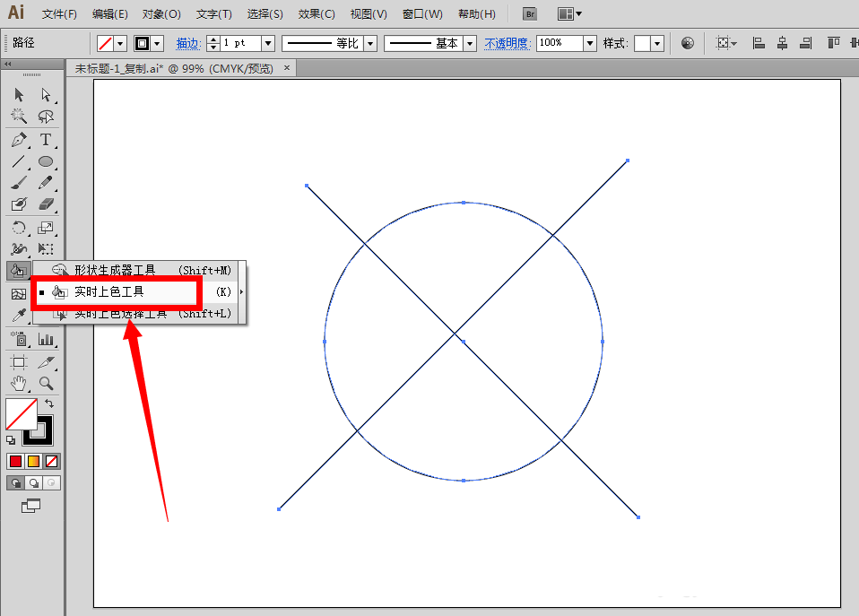Image resolution: width=859 pixels, height=616 pixels.
Task: Click horizontal align right icon
Action: point(806,43)
